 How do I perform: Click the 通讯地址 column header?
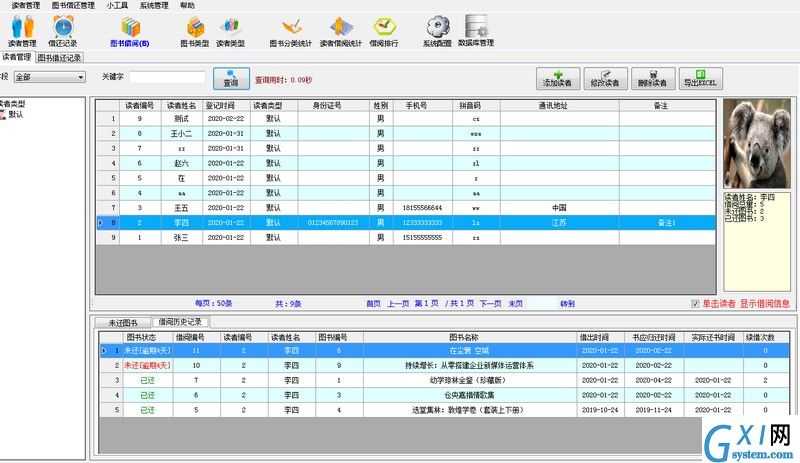click(x=560, y=106)
